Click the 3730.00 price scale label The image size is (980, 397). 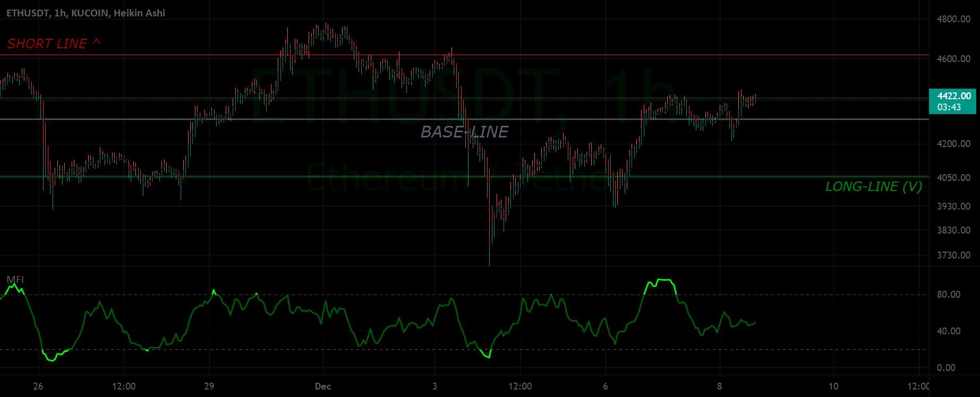[954, 255]
